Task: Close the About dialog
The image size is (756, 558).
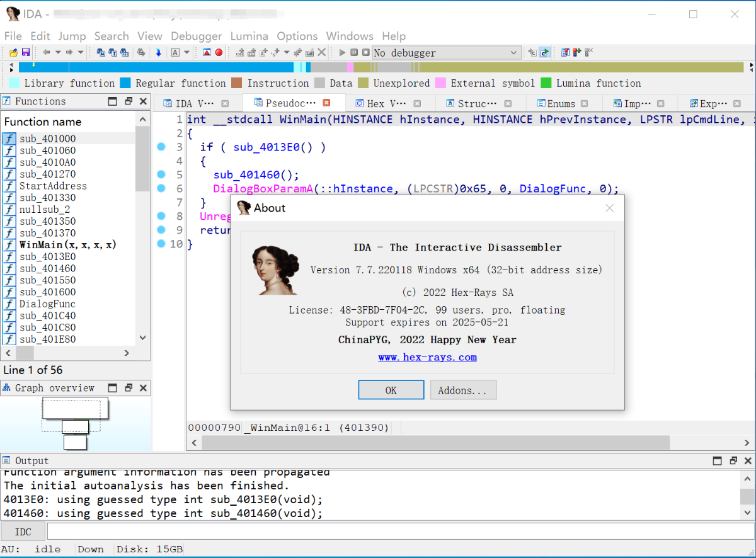Action: click(609, 208)
